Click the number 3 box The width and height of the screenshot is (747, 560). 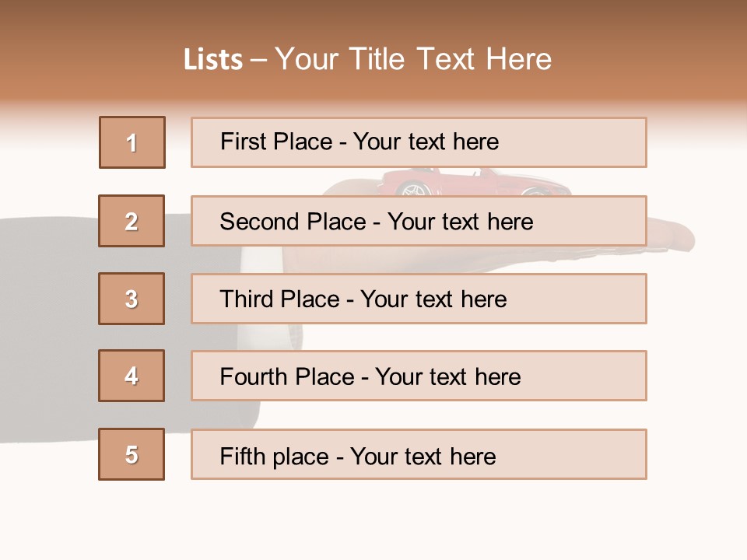132,299
